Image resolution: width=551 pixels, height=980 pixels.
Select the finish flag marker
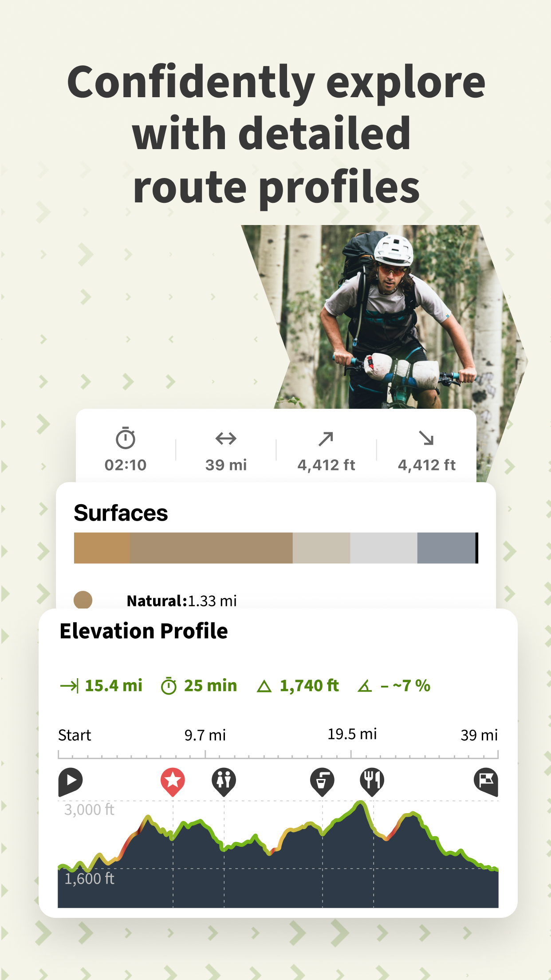[x=486, y=780]
